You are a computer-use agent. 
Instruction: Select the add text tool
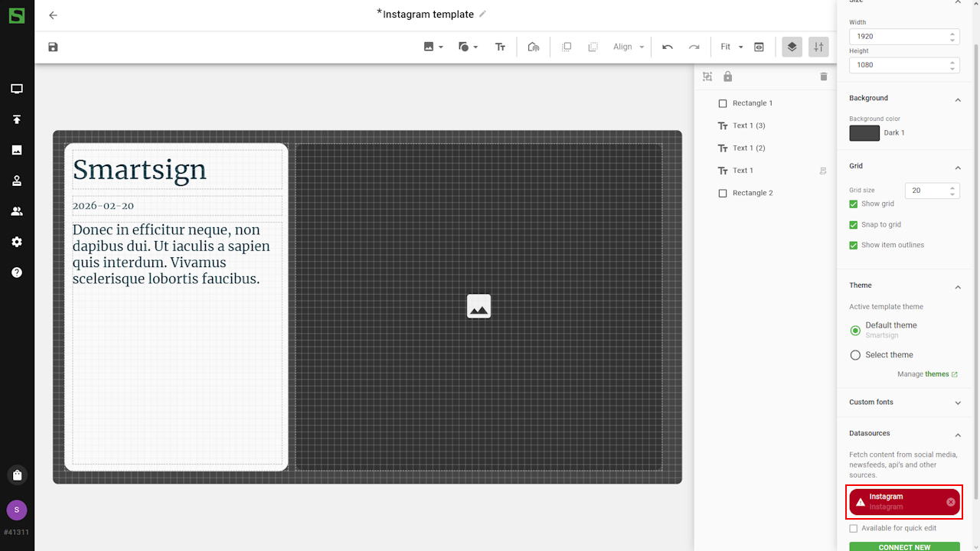[x=500, y=47]
